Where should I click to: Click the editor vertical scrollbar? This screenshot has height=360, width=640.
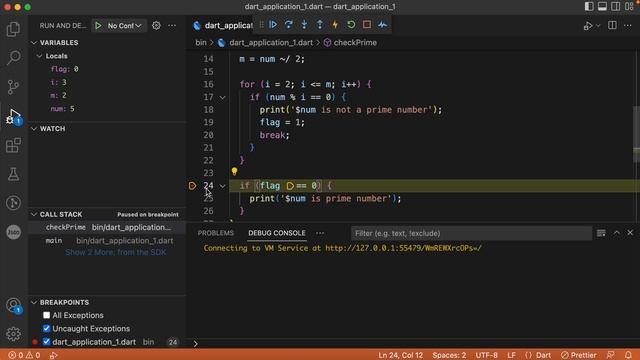(636, 135)
